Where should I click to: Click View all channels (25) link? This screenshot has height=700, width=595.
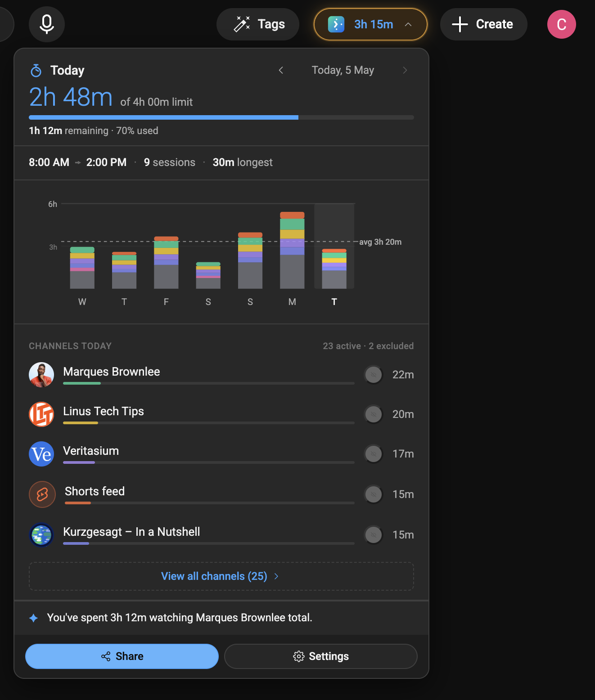click(221, 576)
